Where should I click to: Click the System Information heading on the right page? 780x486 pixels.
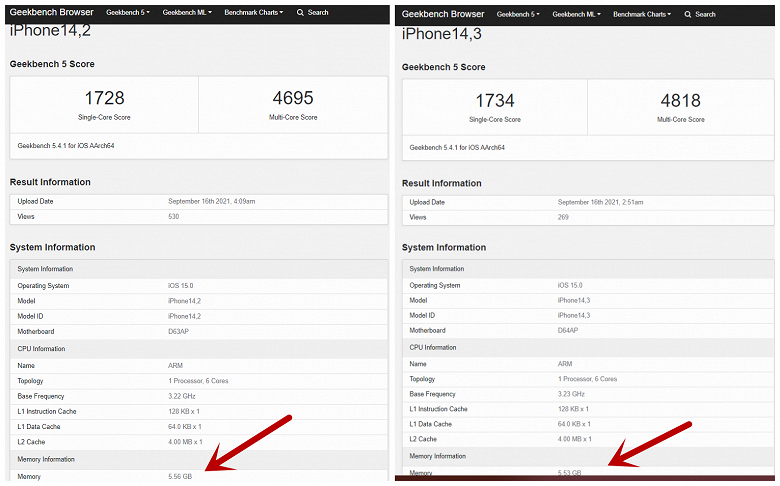444,247
